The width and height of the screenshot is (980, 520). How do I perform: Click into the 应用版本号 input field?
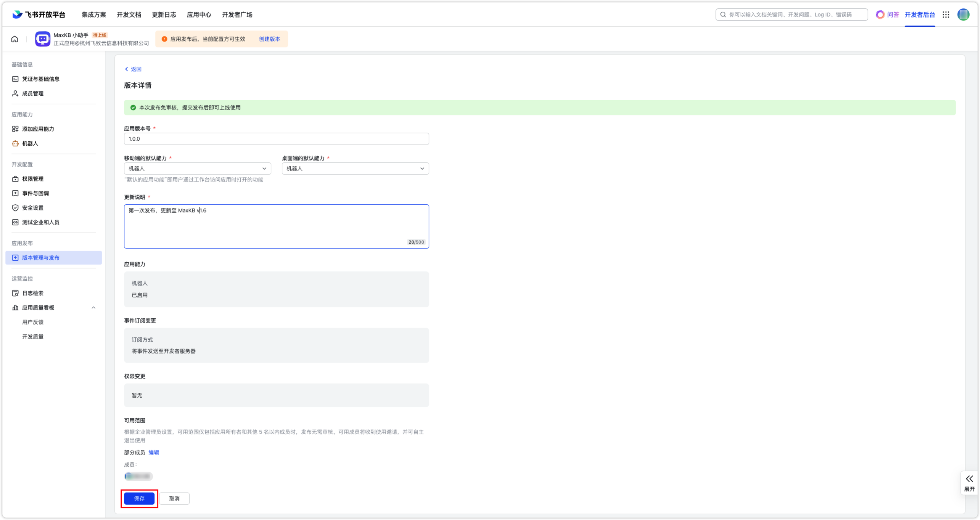(276, 139)
